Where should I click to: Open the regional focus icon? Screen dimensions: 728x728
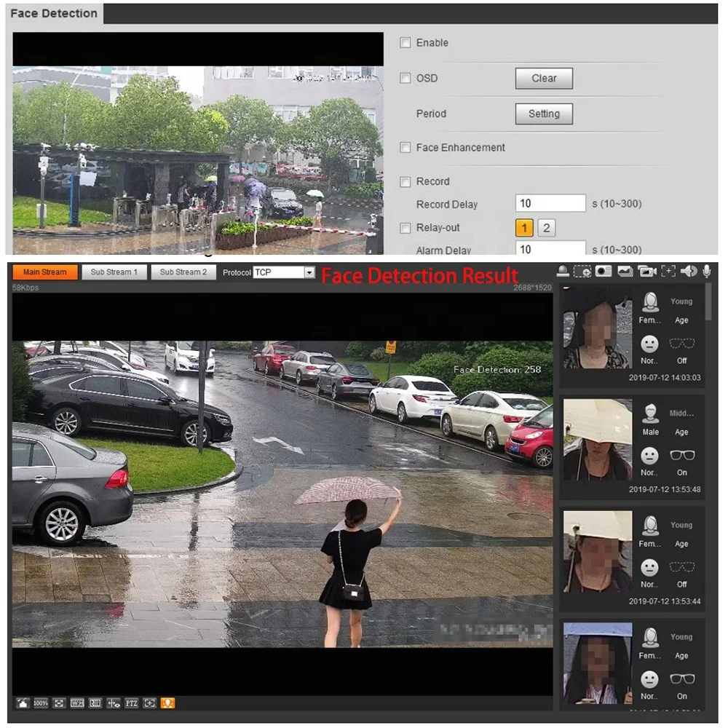tap(669, 272)
